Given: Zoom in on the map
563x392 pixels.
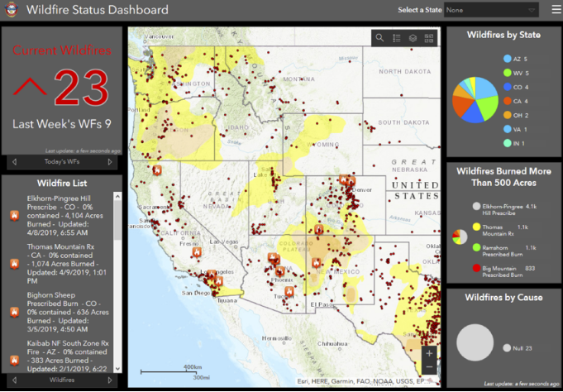Looking at the screenshot, I should coord(429,353).
